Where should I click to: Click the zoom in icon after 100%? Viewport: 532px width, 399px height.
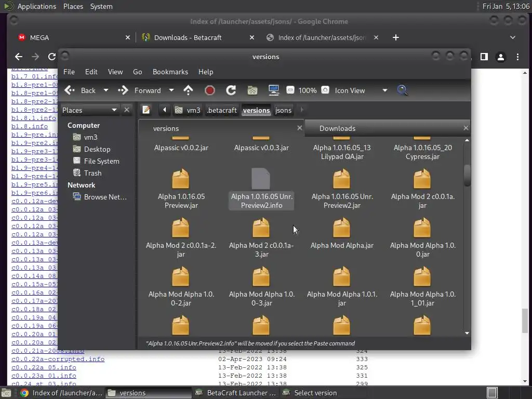325,90
